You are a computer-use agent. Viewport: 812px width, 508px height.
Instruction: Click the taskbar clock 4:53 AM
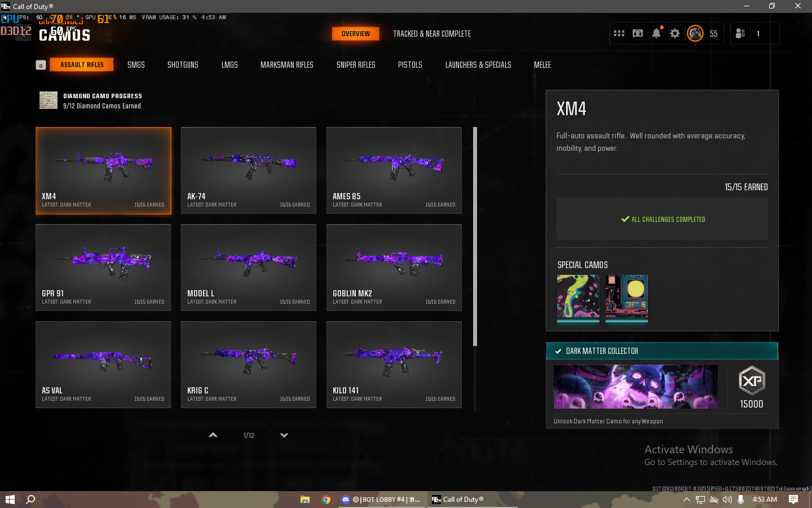(x=765, y=500)
